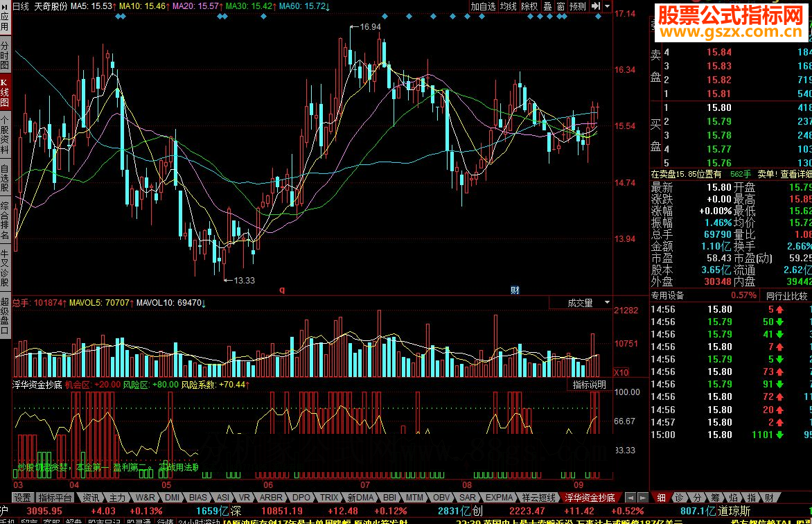Screen dimensions: 812x524
Task: Click the 预测 forecast button
Action: pyautogui.click(x=577, y=6)
